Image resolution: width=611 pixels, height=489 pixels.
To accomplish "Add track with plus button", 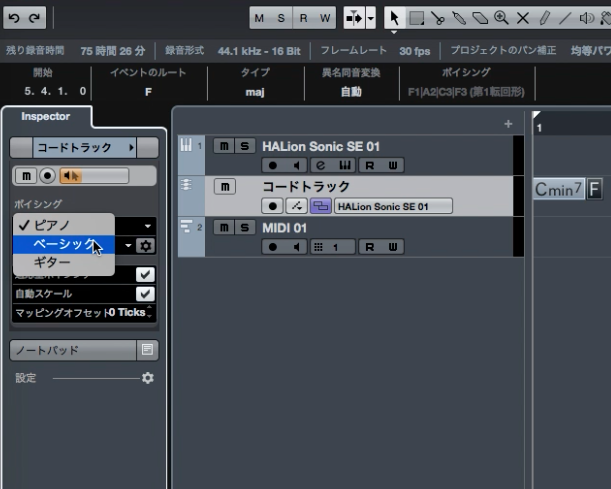I will (x=508, y=124).
